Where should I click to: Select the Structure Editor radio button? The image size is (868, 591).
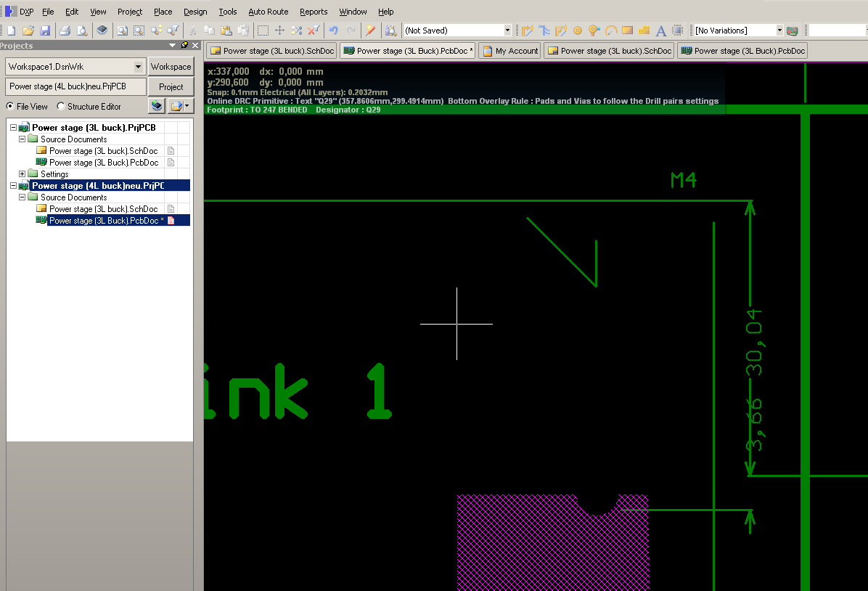[61, 106]
